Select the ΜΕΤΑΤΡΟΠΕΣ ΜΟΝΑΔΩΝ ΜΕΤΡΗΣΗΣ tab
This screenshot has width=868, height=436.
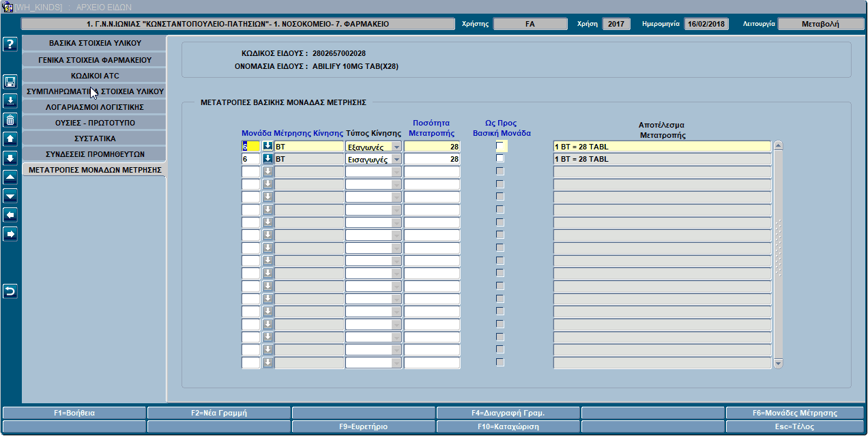94,169
